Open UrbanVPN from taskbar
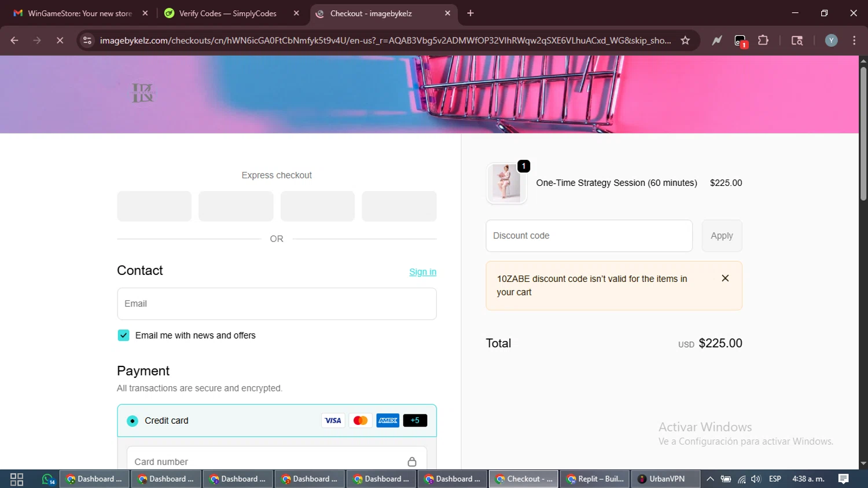Viewport: 868px width, 488px height. pos(665,479)
